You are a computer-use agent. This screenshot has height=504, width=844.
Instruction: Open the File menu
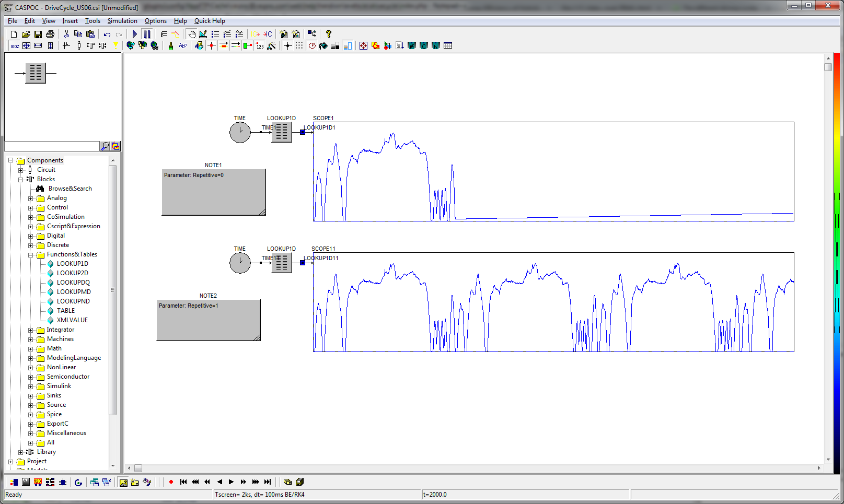pyautogui.click(x=13, y=21)
